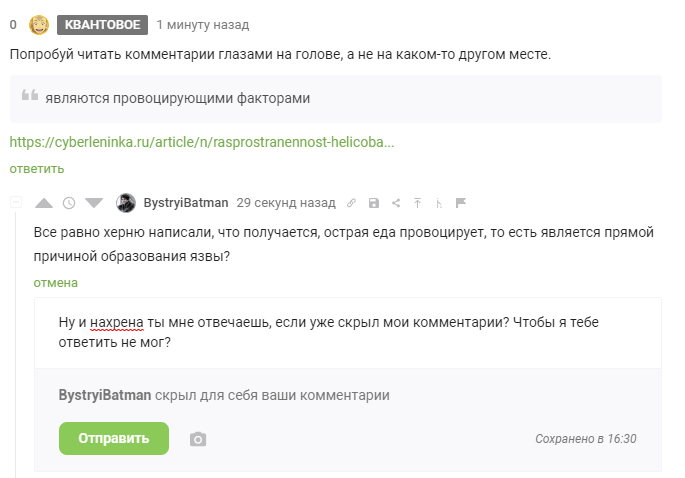Open the cyberleninka.ru article link

[202, 142]
